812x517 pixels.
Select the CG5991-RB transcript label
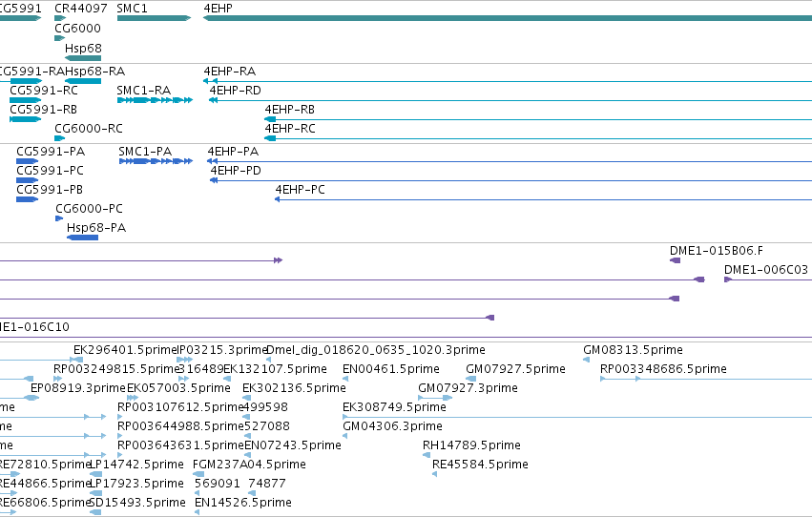[x=44, y=109]
